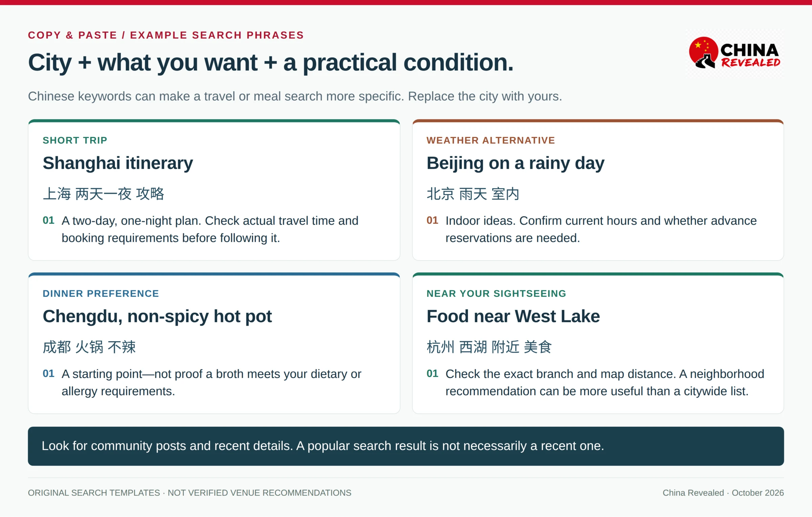Click the dark community posts banner

tap(406, 446)
